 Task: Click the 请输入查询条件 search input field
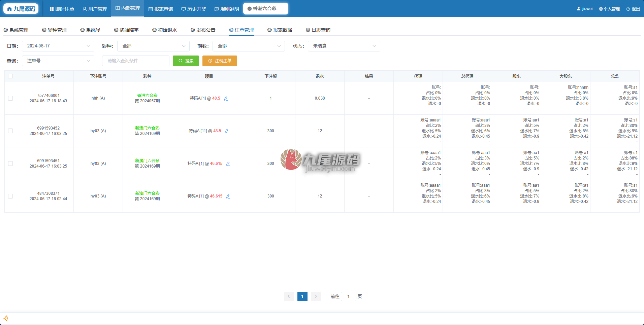point(136,61)
